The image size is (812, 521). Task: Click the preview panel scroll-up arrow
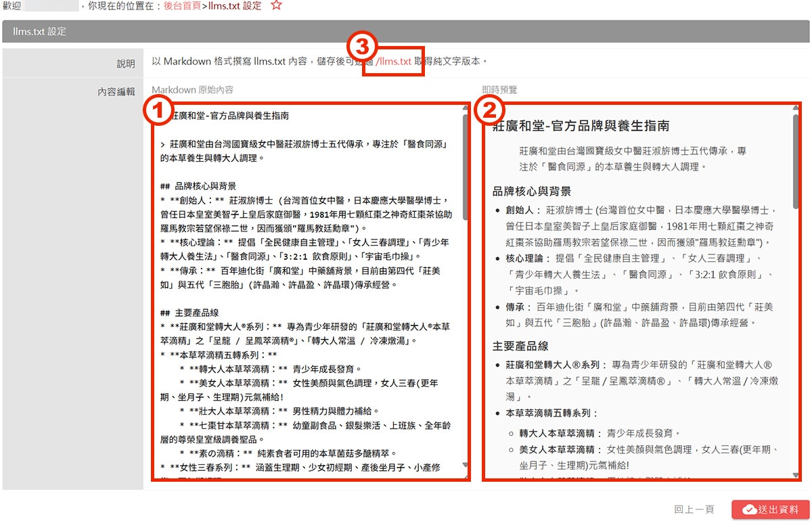point(796,109)
